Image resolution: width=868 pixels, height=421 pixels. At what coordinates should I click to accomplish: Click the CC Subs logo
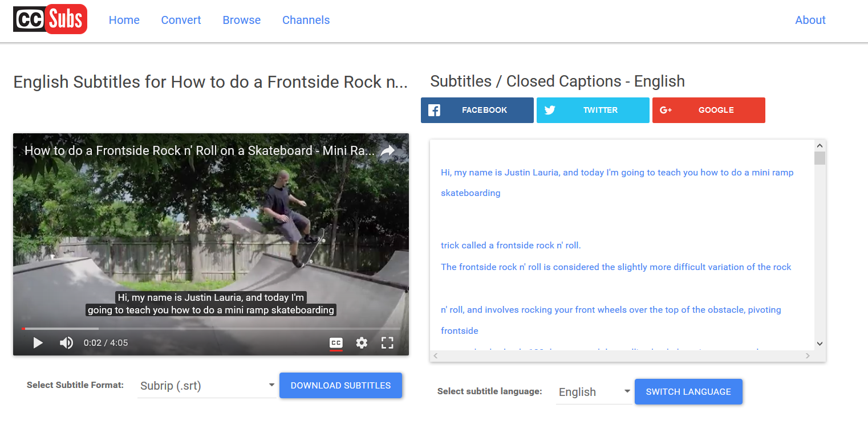pos(50,19)
